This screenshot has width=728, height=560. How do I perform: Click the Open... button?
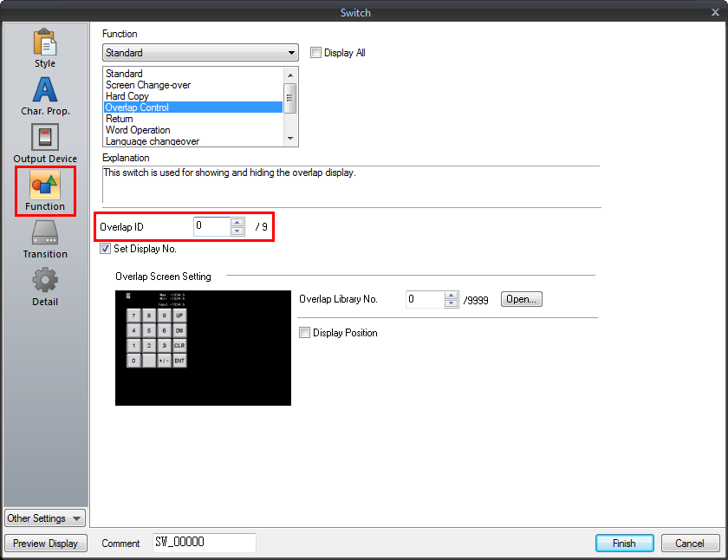pyautogui.click(x=522, y=299)
